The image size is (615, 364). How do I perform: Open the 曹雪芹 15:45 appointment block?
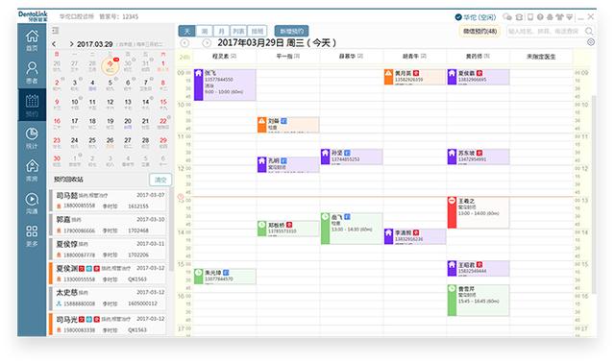tap(479, 301)
